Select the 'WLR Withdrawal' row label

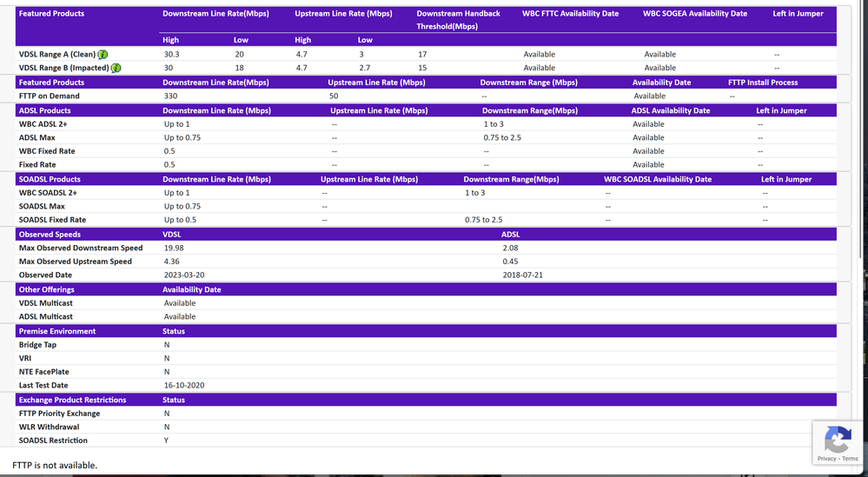(50, 427)
